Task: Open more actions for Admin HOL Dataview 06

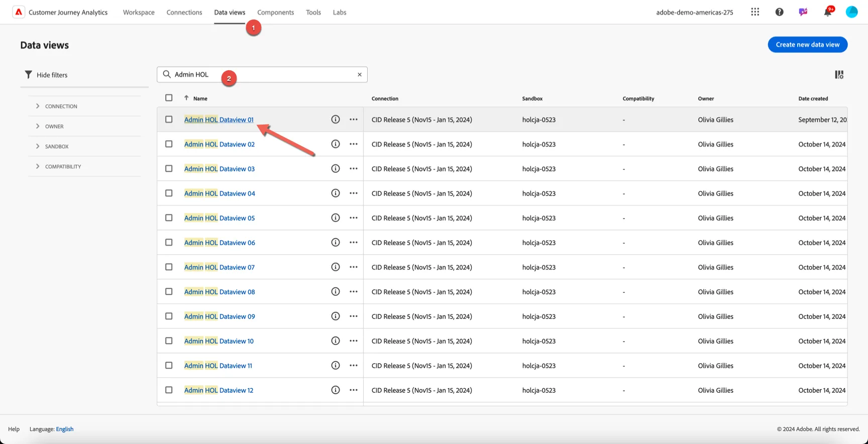Action: pyautogui.click(x=354, y=243)
